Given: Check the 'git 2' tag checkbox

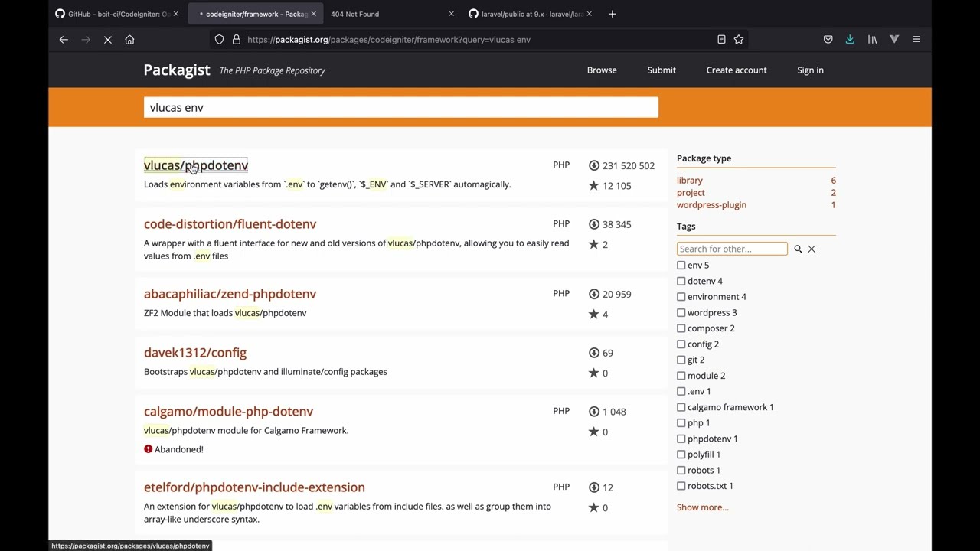Looking at the screenshot, I should (x=681, y=360).
